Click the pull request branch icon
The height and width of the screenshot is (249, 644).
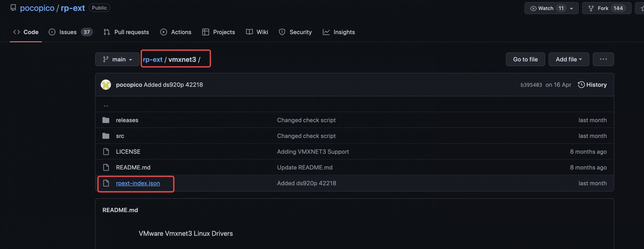coord(107,32)
